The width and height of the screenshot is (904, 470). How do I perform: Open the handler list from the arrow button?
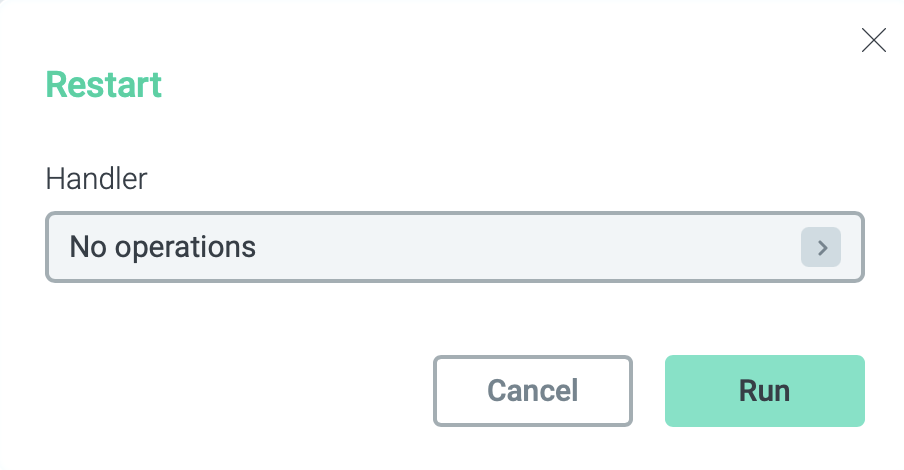[x=821, y=247]
